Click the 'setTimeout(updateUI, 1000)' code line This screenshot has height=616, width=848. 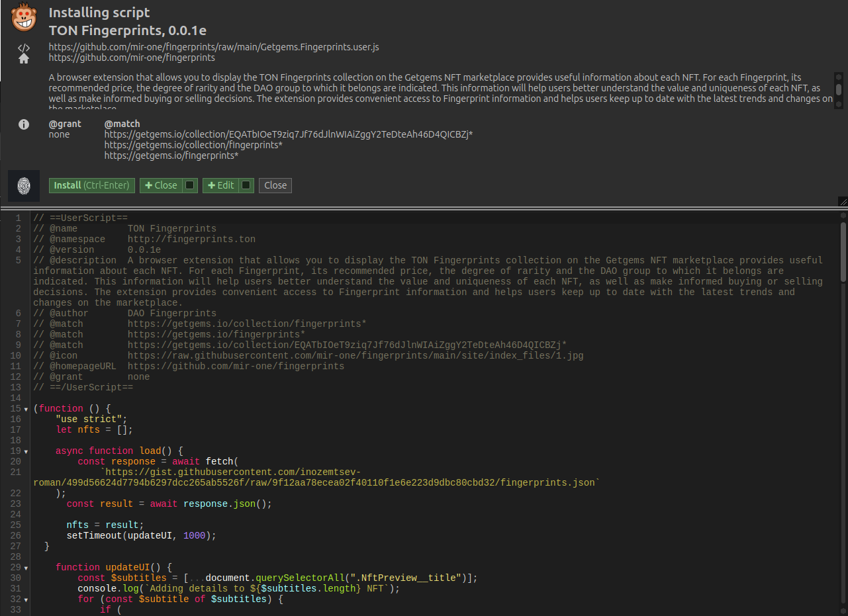[142, 535]
